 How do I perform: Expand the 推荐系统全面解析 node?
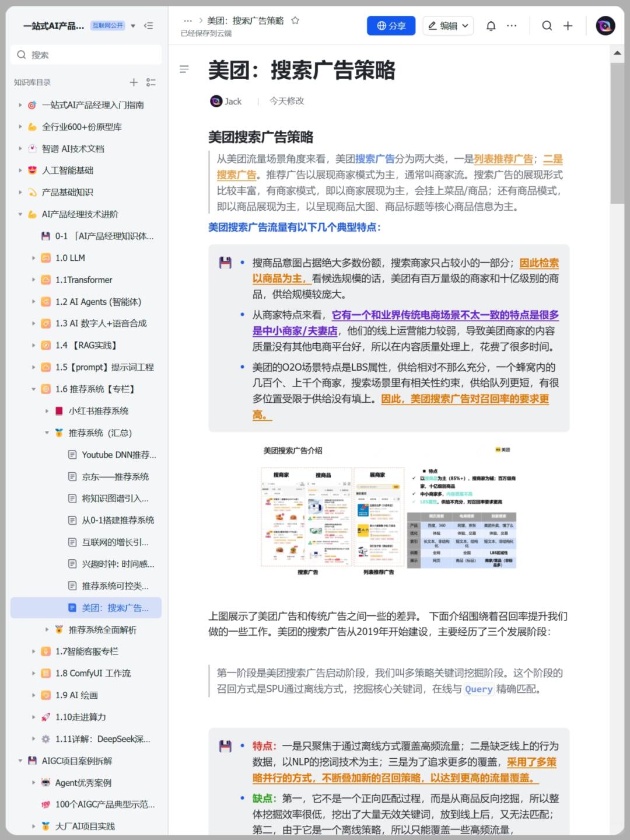click(x=47, y=629)
